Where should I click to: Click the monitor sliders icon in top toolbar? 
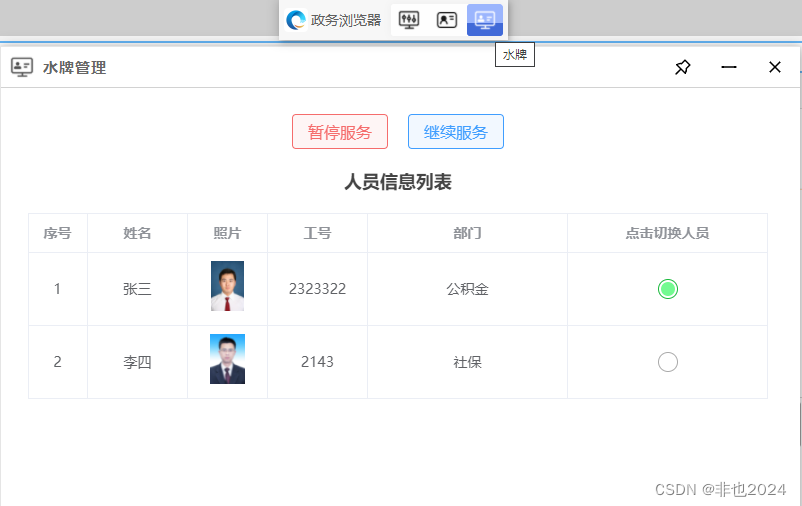[409, 20]
